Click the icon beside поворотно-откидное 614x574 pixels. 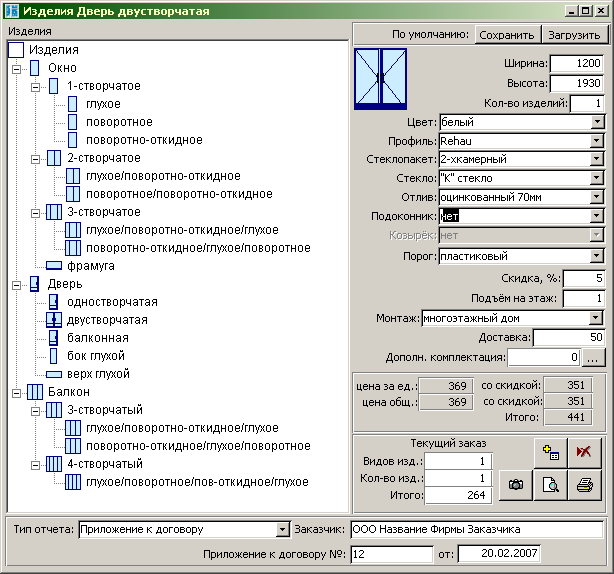[x=72, y=140]
